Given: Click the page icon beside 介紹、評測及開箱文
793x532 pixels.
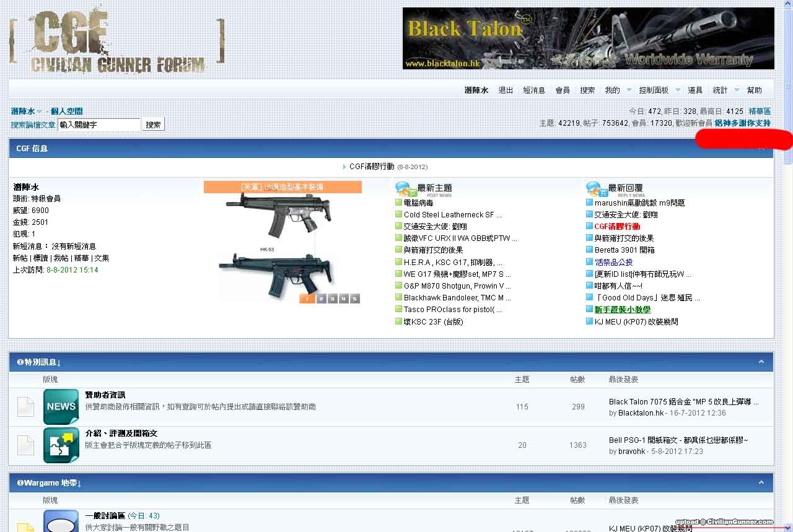Looking at the screenshot, I should [25, 445].
